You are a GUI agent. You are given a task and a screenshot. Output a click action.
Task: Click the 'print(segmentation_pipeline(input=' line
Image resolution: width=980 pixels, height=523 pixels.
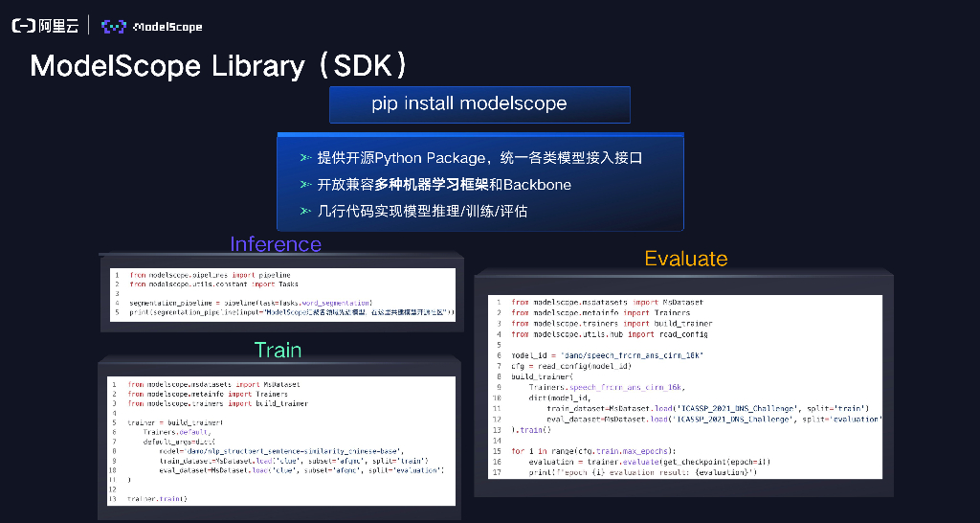pos(292,312)
